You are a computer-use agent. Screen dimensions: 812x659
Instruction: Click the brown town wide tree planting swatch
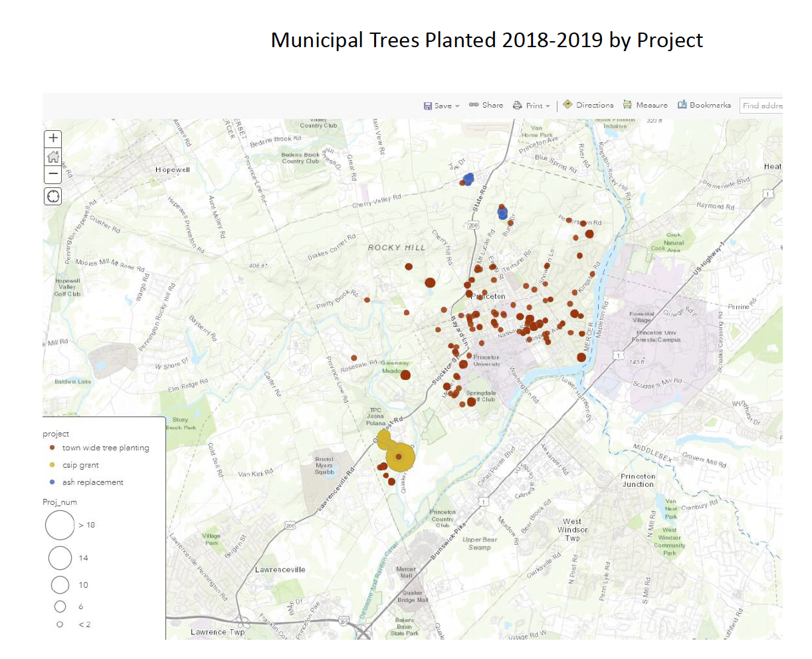tap(52, 448)
